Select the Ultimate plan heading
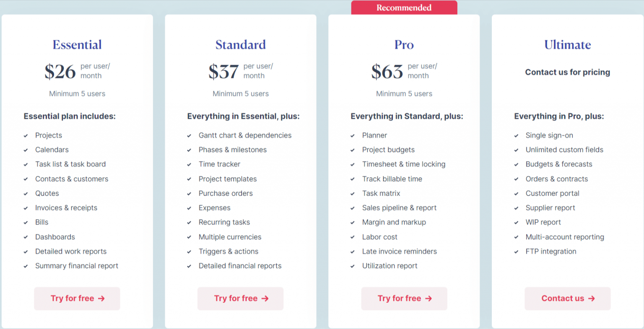The image size is (644, 329). (x=568, y=44)
